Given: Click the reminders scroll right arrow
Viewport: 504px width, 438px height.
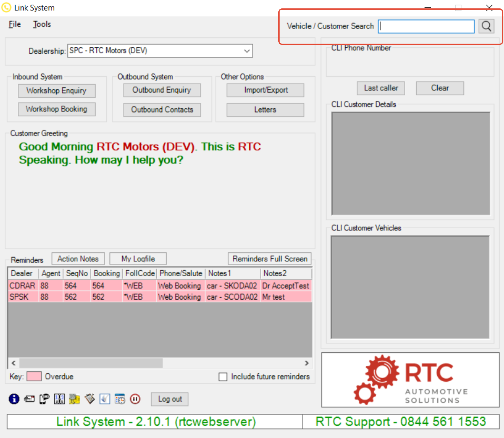Looking at the screenshot, I should click(306, 363).
